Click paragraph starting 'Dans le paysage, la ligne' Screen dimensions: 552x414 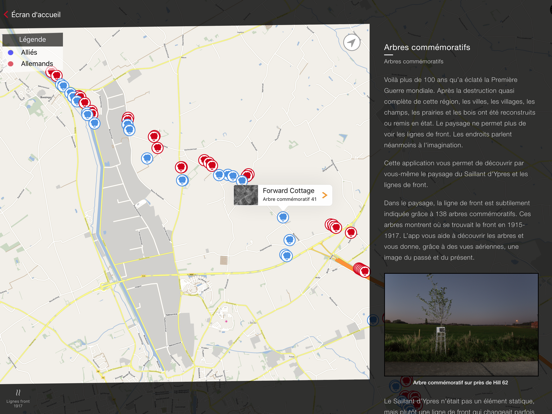pos(457,230)
